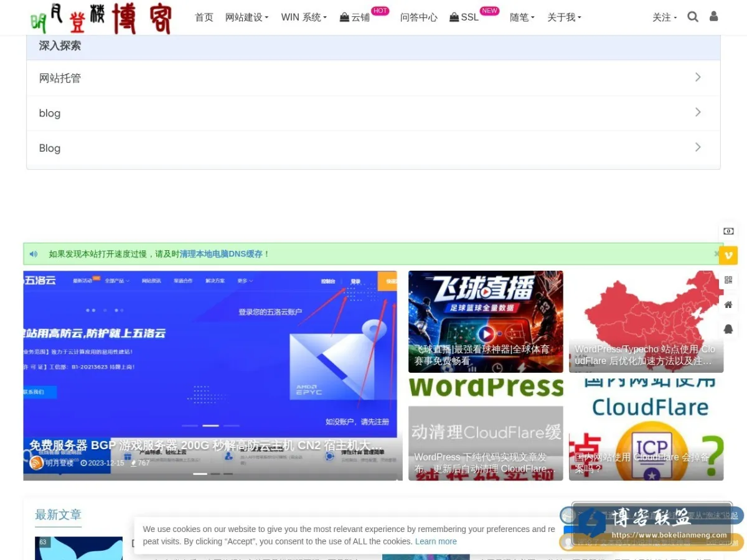Click the chevron on the lowercase blog row
The image size is (747, 560).
(698, 112)
